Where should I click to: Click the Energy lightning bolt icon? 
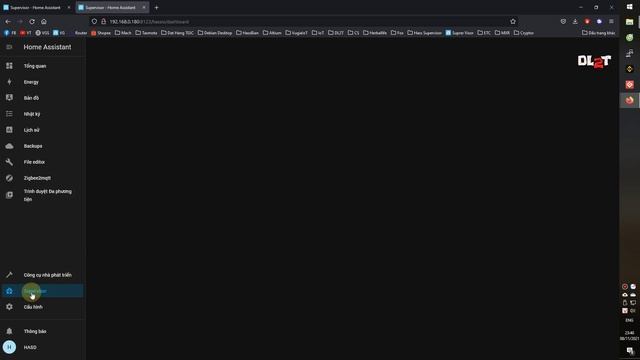[9, 82]
